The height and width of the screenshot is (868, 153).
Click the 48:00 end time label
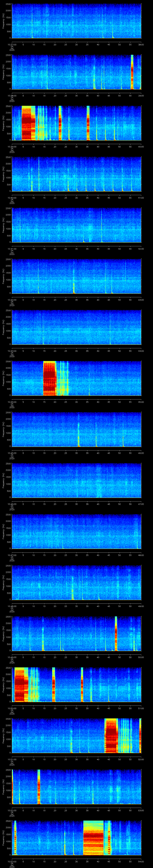pos(141,555)
